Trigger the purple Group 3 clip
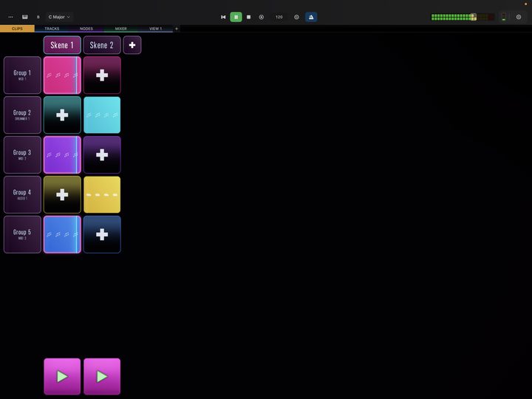Screen dimensions: 532x399 [x=62, y=154]
